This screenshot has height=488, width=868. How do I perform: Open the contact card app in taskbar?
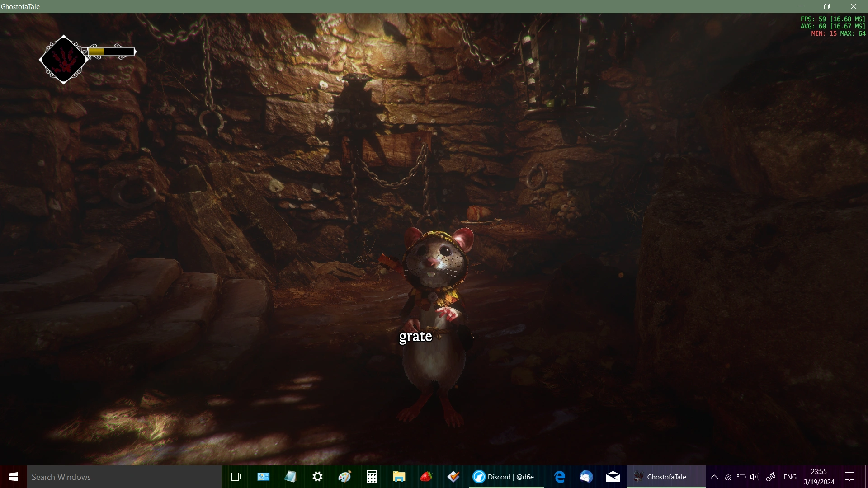pos(263,477)
